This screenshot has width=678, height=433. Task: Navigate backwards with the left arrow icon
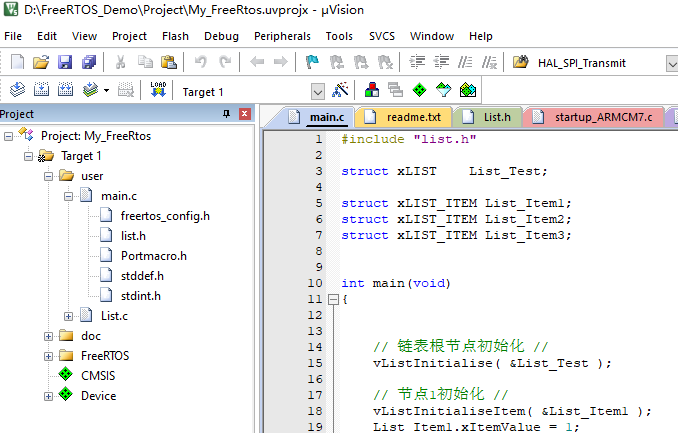(x=257, y=62)
